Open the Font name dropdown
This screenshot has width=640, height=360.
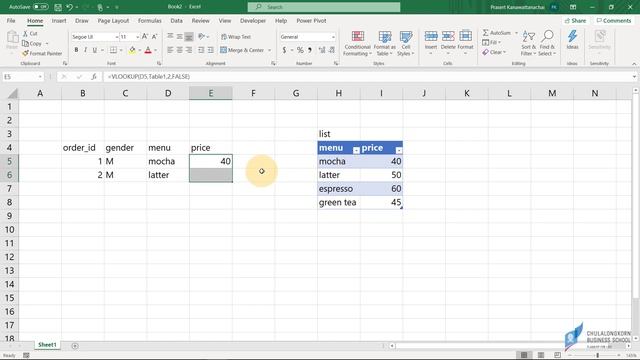[117, 37]
